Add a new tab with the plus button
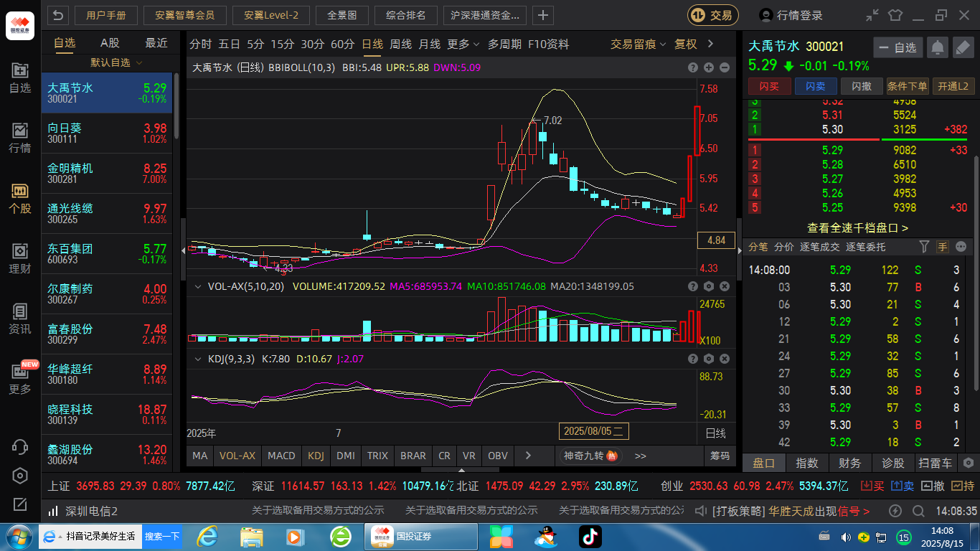 (543, 15)
